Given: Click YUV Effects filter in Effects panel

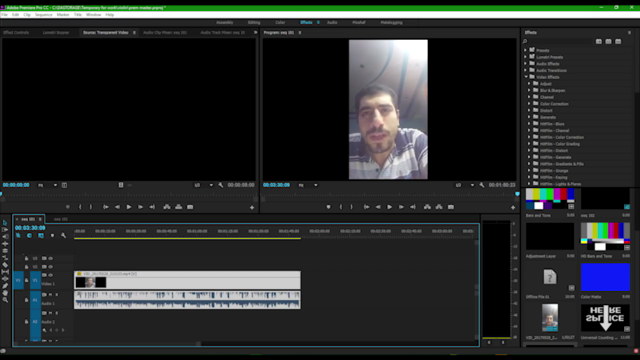Looking at the screenshot, I should pos(618,42).
